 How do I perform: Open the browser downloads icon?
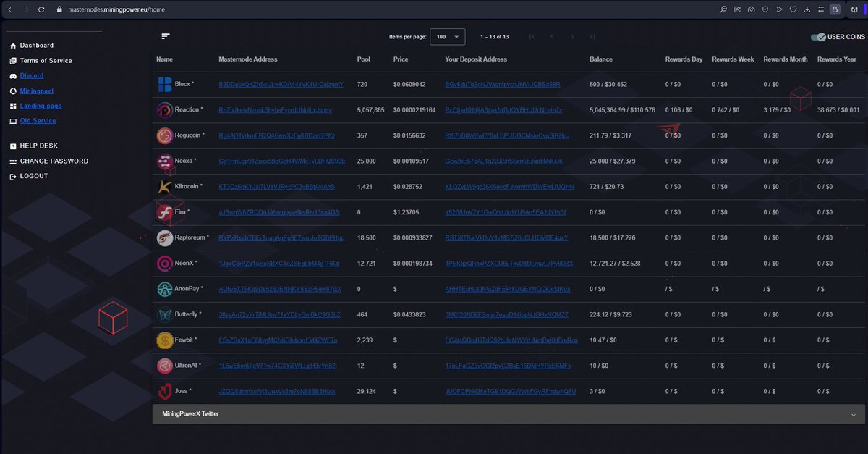click(807, 9)
